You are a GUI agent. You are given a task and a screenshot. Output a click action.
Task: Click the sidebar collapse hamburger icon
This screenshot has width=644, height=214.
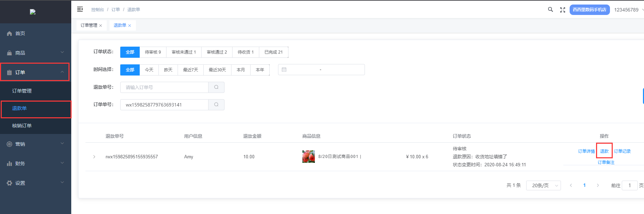(x=80, y=9)
